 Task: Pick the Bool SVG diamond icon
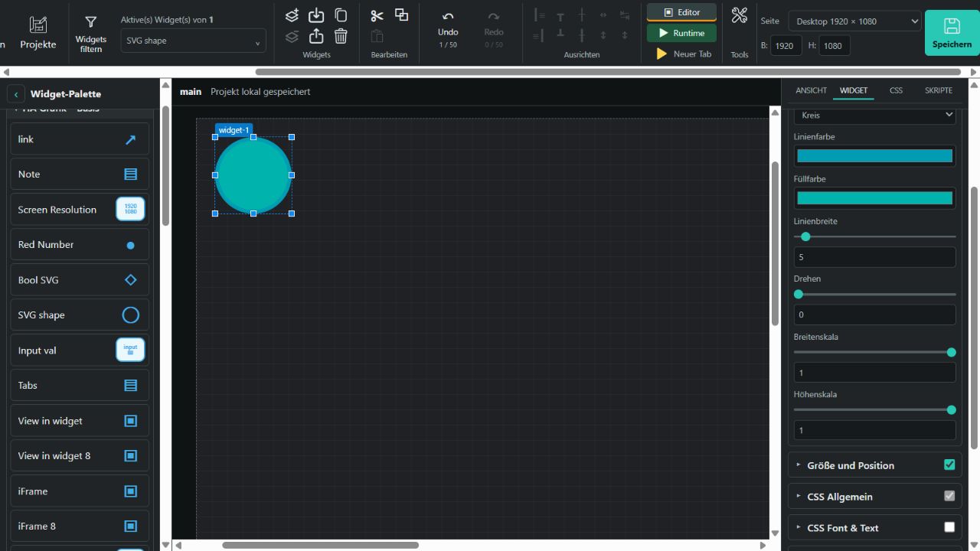pyautogui.click(x=131, y=280)
